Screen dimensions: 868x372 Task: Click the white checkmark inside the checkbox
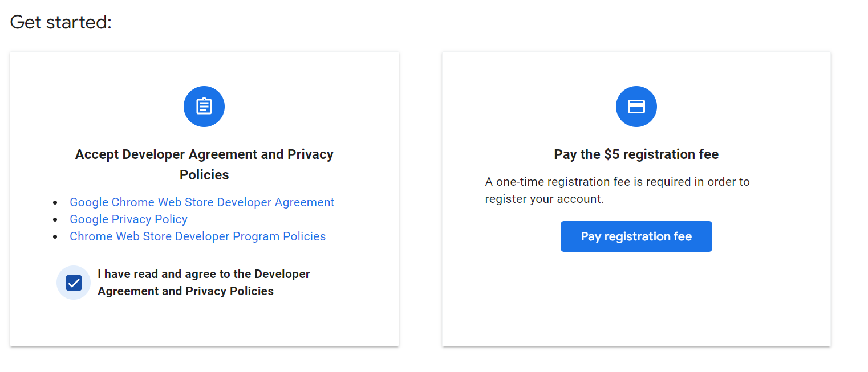tap(74, 283)
